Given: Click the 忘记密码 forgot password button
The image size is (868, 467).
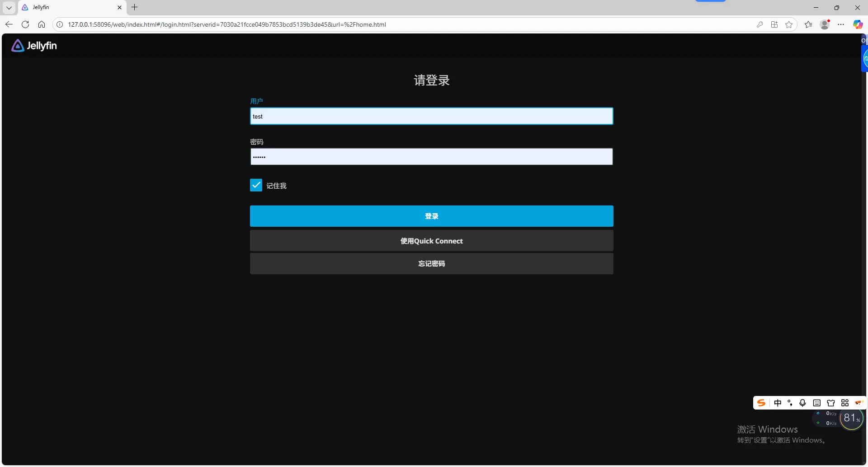Looking at the screenshot, I should coord(431,263).
